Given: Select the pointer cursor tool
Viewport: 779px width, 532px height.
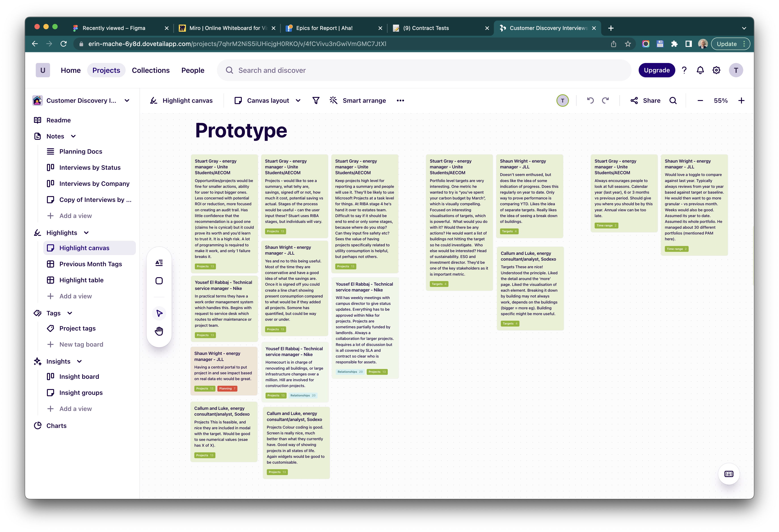Looking at the screenshot, I should tap(159, 314).
